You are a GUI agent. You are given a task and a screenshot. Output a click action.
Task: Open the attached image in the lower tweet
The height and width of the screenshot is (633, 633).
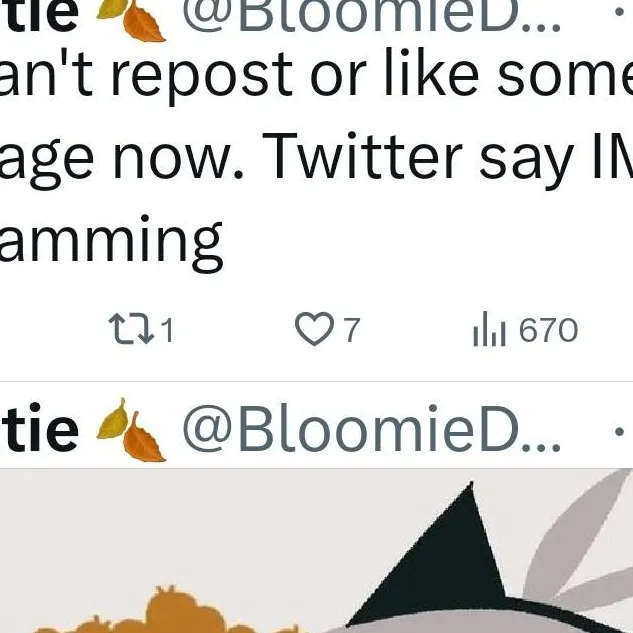pos(316,551)
